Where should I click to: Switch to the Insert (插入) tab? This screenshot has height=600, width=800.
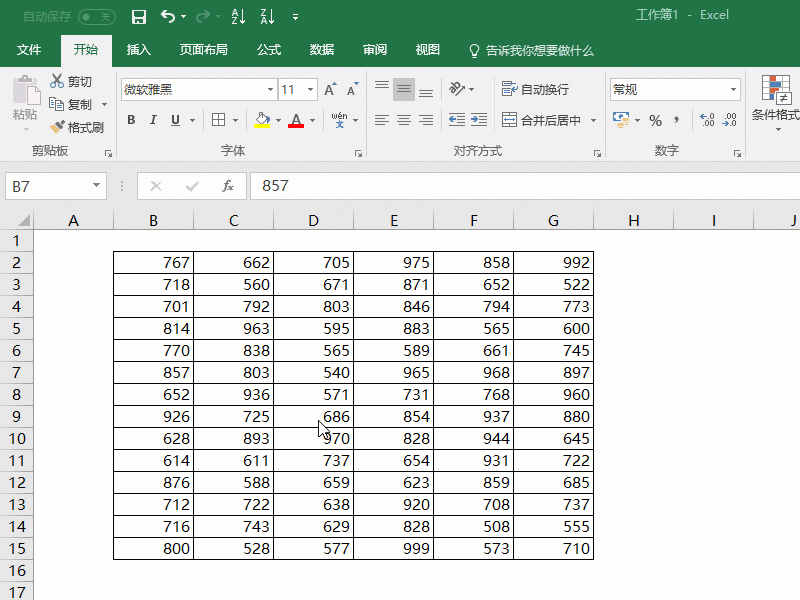139,50
